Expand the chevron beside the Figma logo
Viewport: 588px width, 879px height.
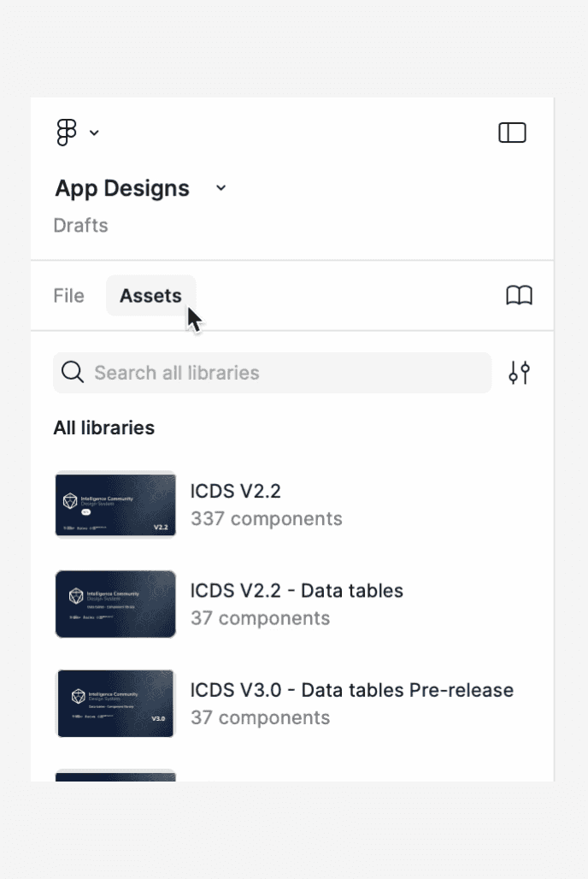(94, 133)
